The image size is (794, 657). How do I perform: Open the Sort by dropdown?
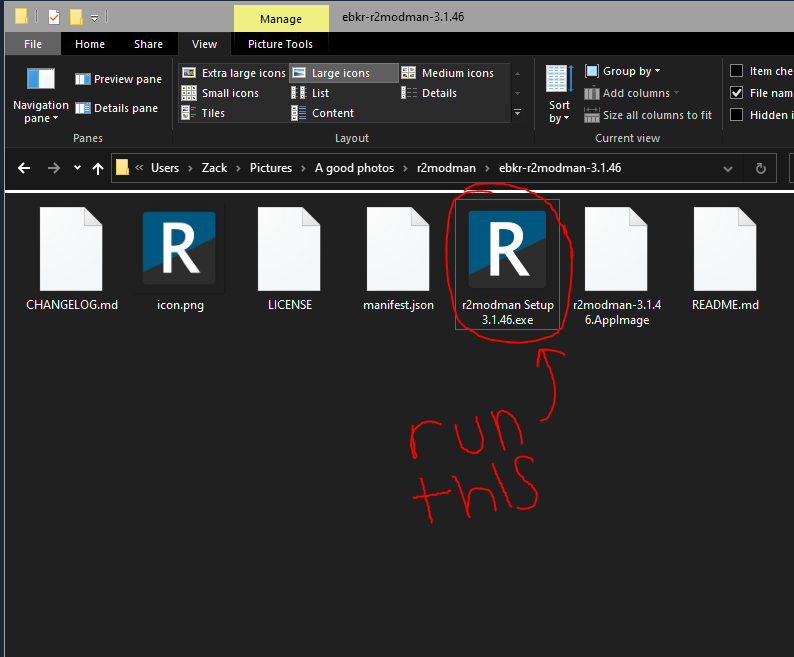(x=559, y=95)
